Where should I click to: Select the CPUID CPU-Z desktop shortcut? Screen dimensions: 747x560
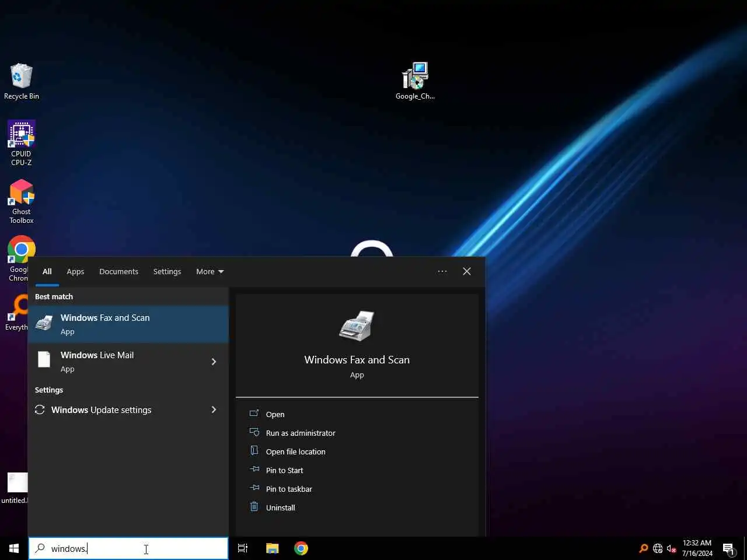(22, 143)
